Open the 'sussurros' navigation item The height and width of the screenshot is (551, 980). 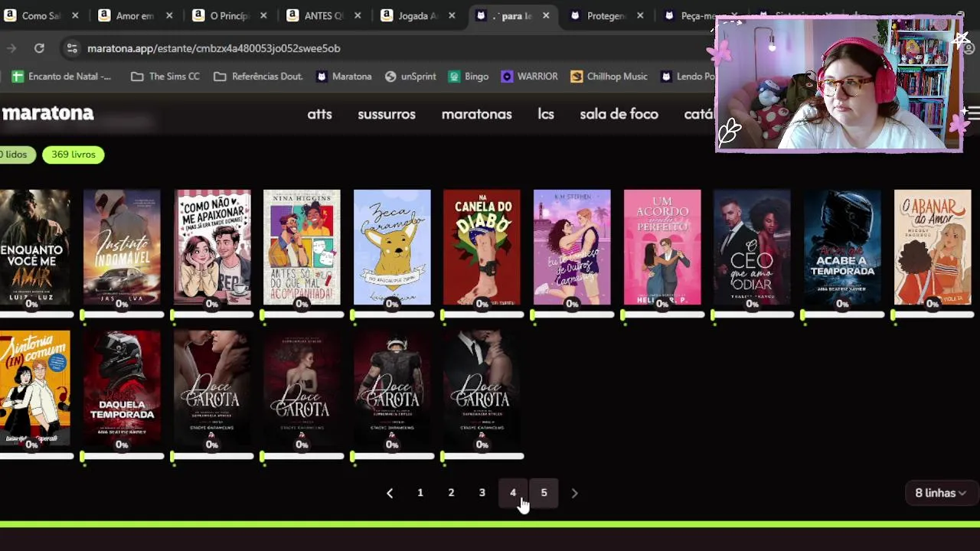(387, 114)
